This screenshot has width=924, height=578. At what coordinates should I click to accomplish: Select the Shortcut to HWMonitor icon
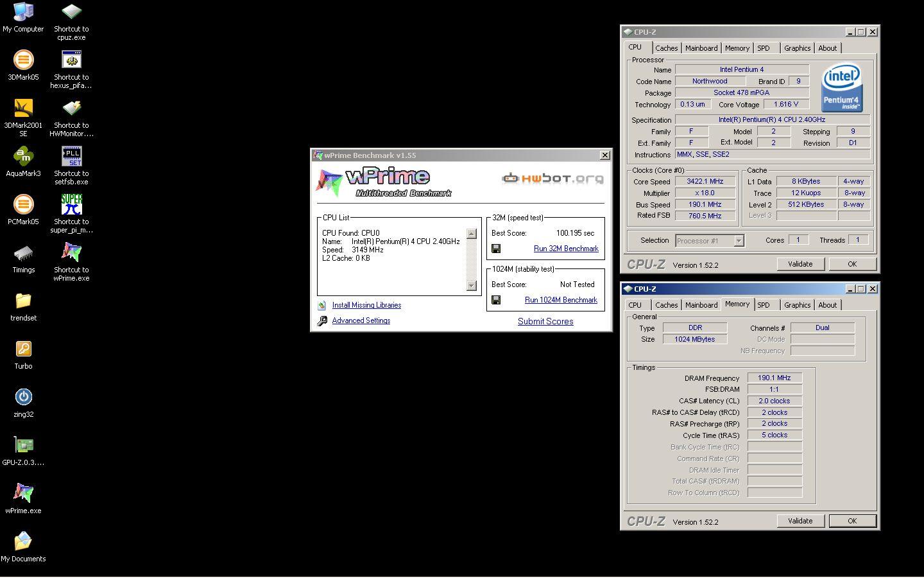coord(71,118)
